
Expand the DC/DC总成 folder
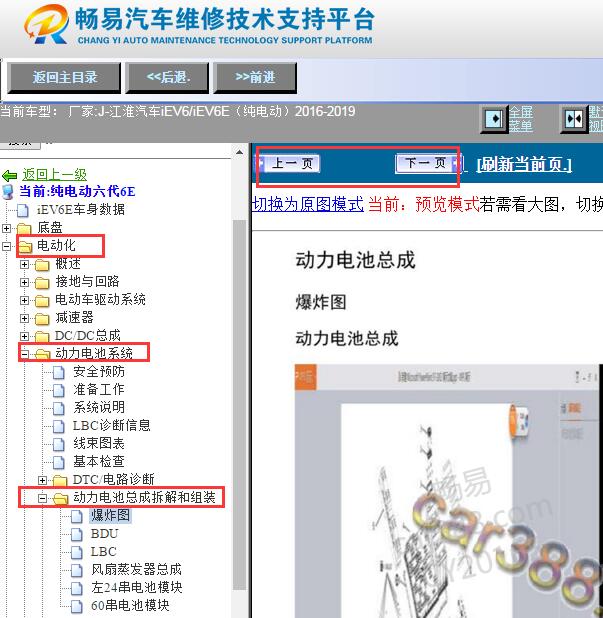click(24, 336)
